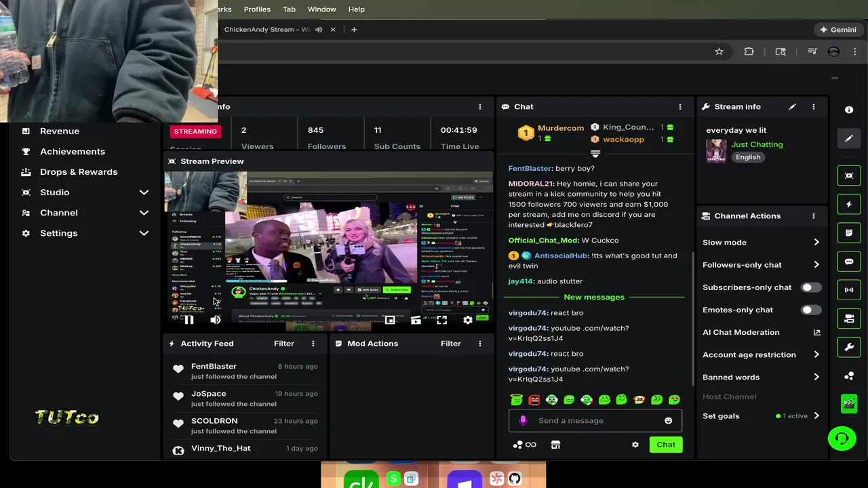Screen dimensions: 868x488
Task: Open Channel Actions three-dot menu
Action: pyautogui.click(x=814, y=216)
